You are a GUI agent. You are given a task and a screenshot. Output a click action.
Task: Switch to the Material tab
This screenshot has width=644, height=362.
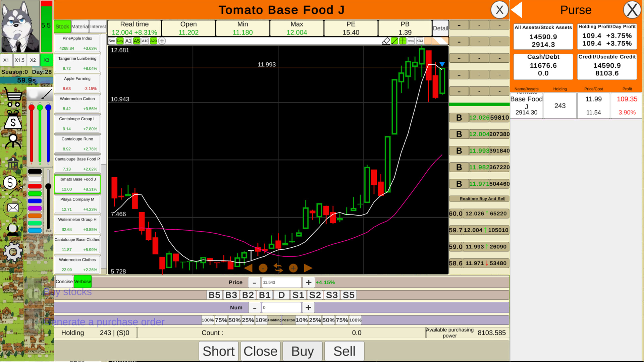pos(80,26)
